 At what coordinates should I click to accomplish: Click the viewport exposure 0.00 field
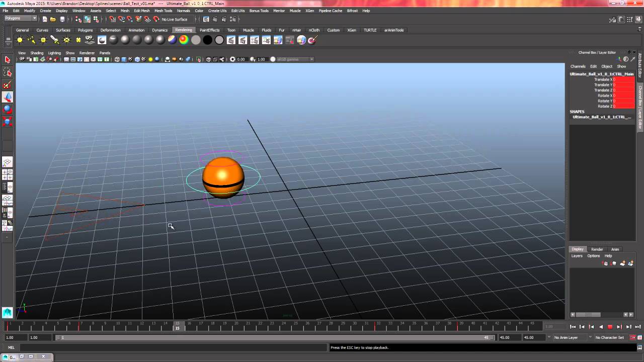(241, 59)
